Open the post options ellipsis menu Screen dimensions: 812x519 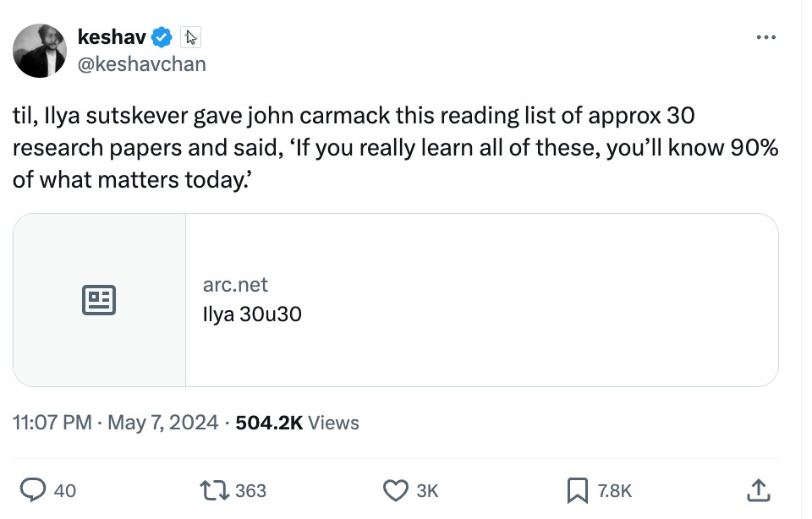tap(766, 36)
